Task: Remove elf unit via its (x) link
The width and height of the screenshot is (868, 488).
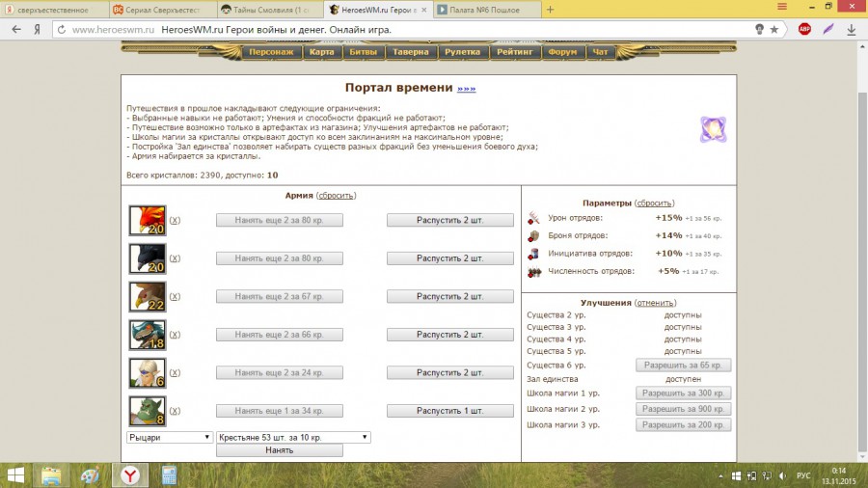Action: pos(175,373)
